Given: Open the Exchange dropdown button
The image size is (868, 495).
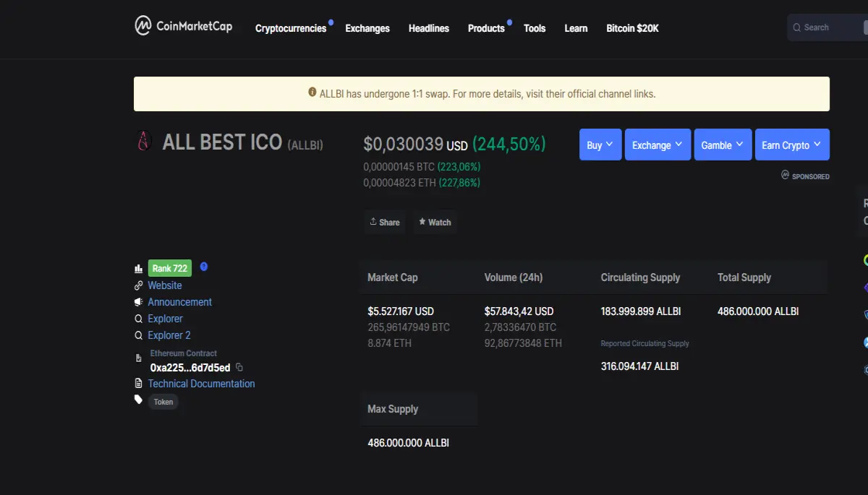Looking at the screenshot, I should (x=658, y=145).
